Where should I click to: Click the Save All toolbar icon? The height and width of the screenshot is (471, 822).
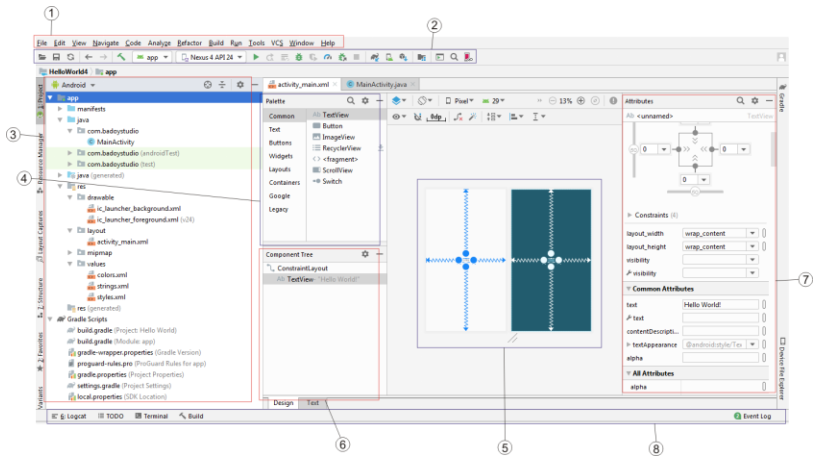[56, 57]
